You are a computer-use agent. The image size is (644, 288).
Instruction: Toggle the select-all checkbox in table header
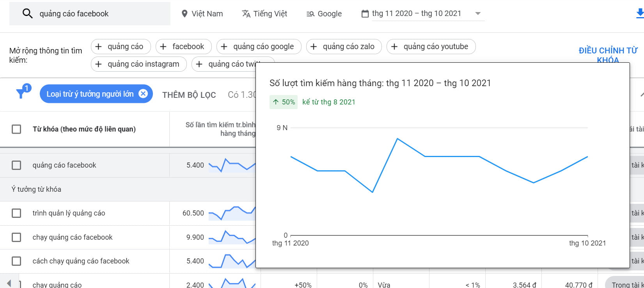16,129
